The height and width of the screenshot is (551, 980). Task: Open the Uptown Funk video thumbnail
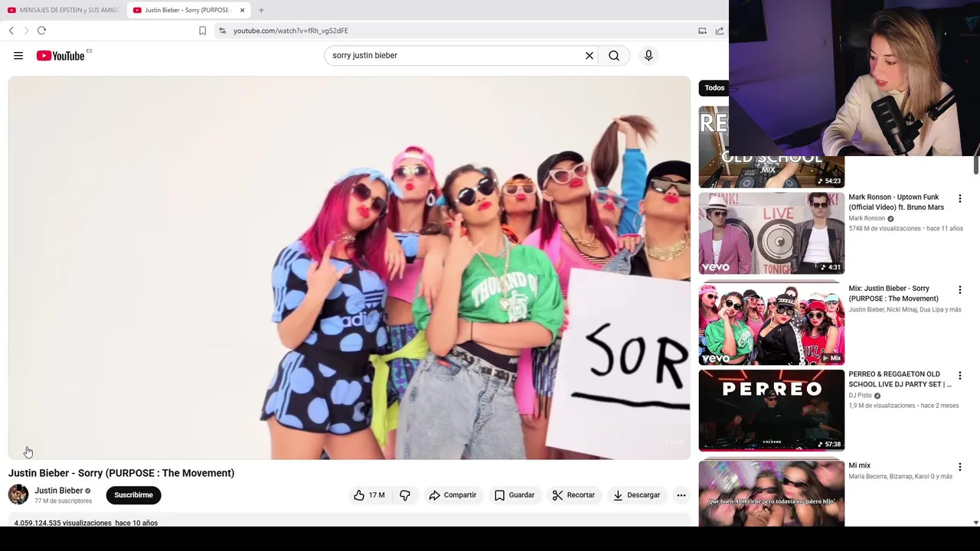coord(771,233)
